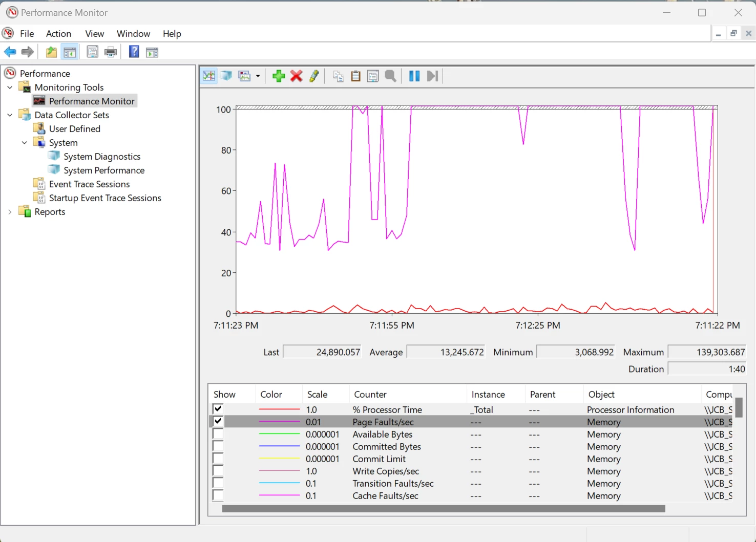Click the counter list vertical scrollbar thumb
Image resolution: width=756 pixels, height=542 pixels.
click(739, 407)
